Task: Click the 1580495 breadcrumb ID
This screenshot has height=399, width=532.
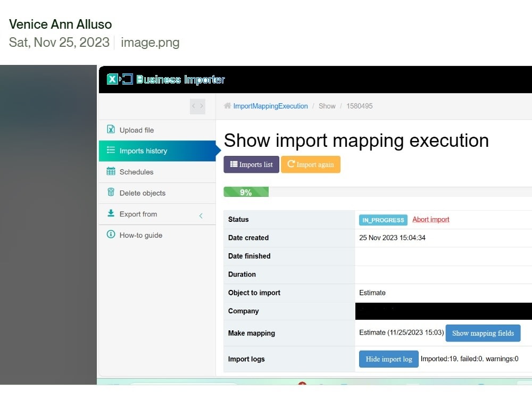Action: [359, 106]
